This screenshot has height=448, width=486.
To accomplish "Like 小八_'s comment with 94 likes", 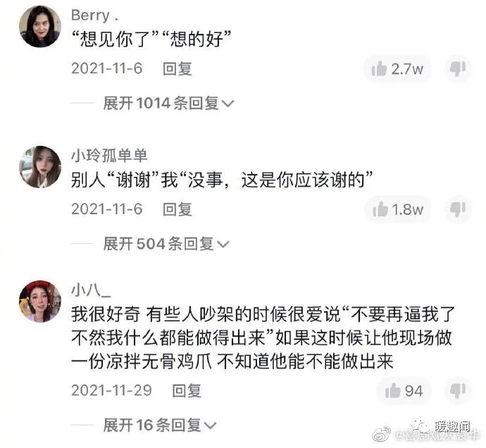I will click(404, 391).
